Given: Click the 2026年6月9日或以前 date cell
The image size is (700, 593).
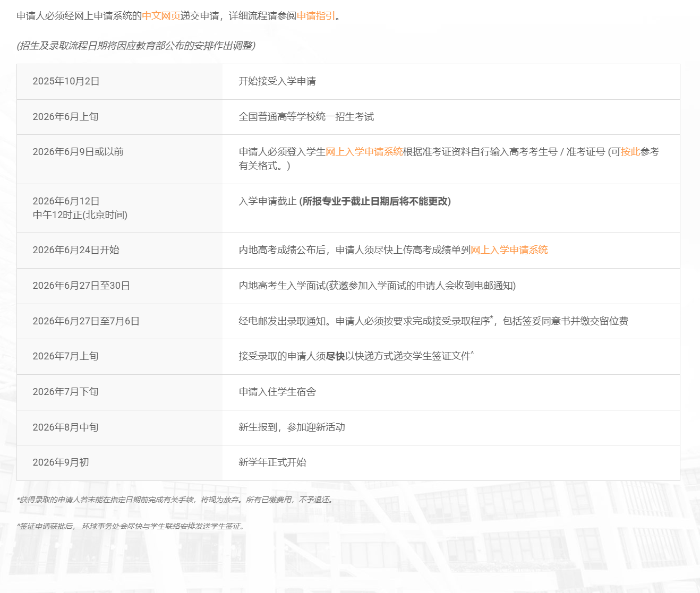Looking at the screenshot, I should [78, 152].
